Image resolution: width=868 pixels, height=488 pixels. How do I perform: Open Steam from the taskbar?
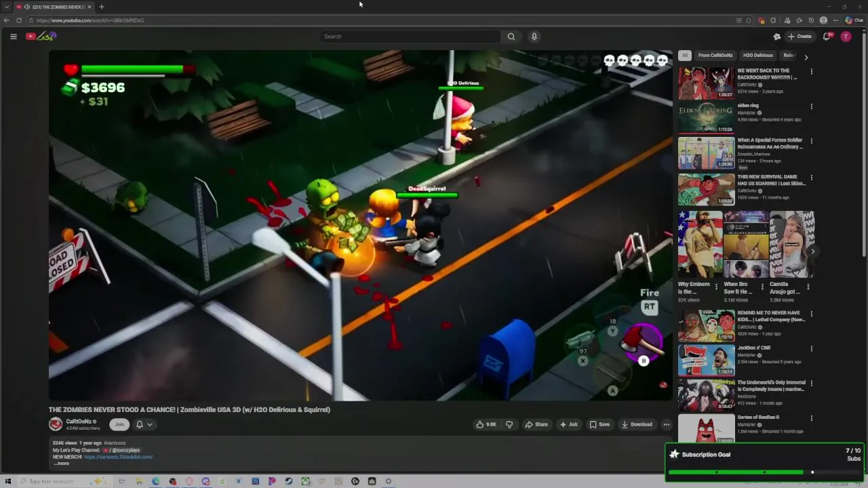tap(288, 481)
